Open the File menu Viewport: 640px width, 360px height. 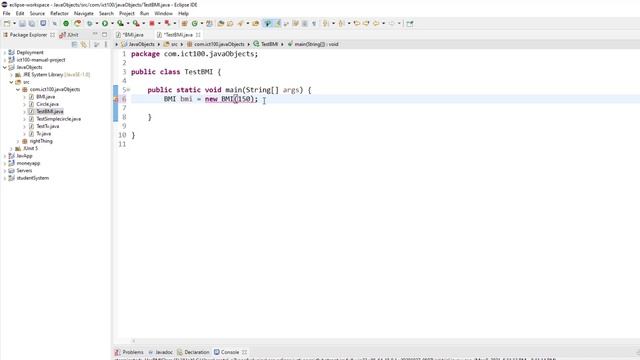(7, 13)
